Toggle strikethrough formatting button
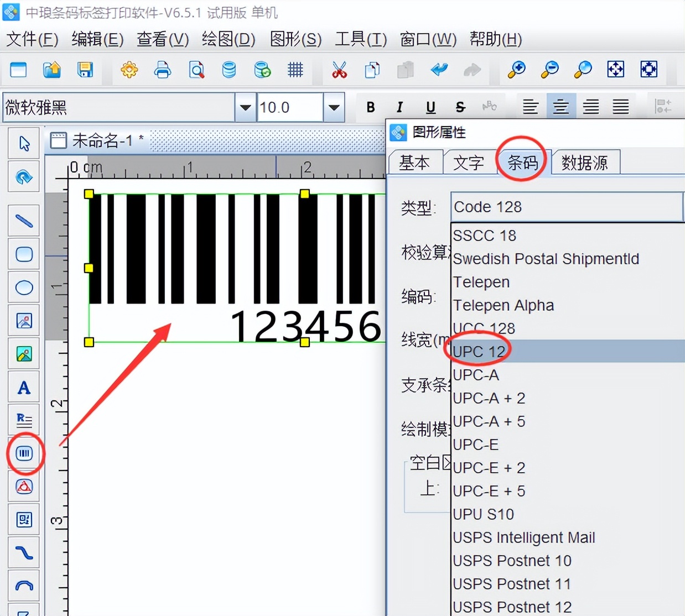The width and height of the screenshot is (685, 616). pyautogui.click(x=460, y=107)
